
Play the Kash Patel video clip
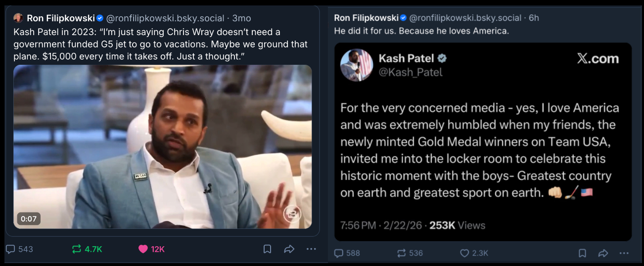point(162,146)
